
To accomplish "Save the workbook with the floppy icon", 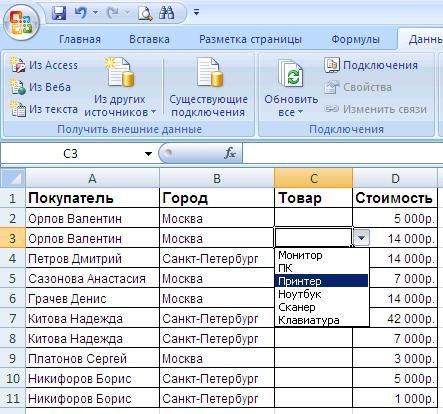I will click(x=59, y=13).
